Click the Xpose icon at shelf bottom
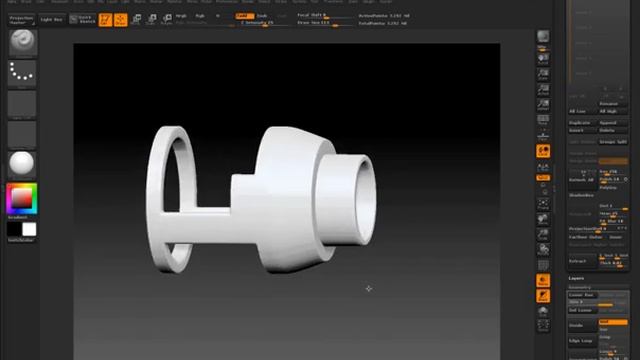 543,326
